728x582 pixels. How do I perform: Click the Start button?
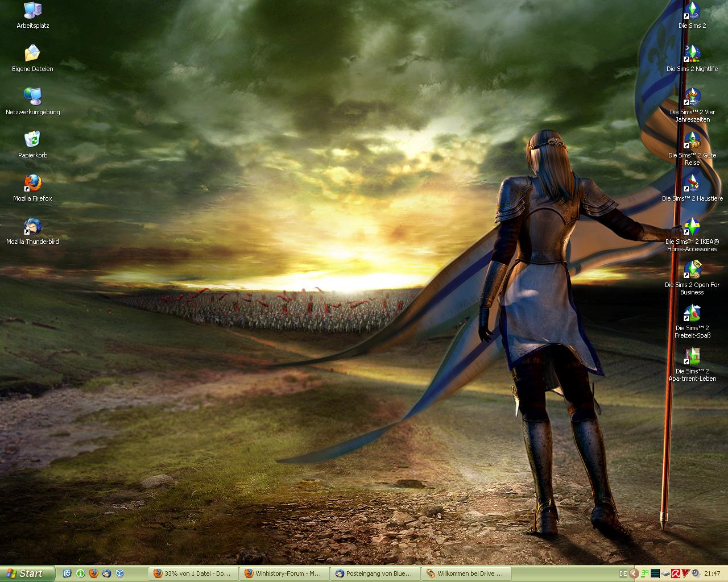click(x=27, y=573)
